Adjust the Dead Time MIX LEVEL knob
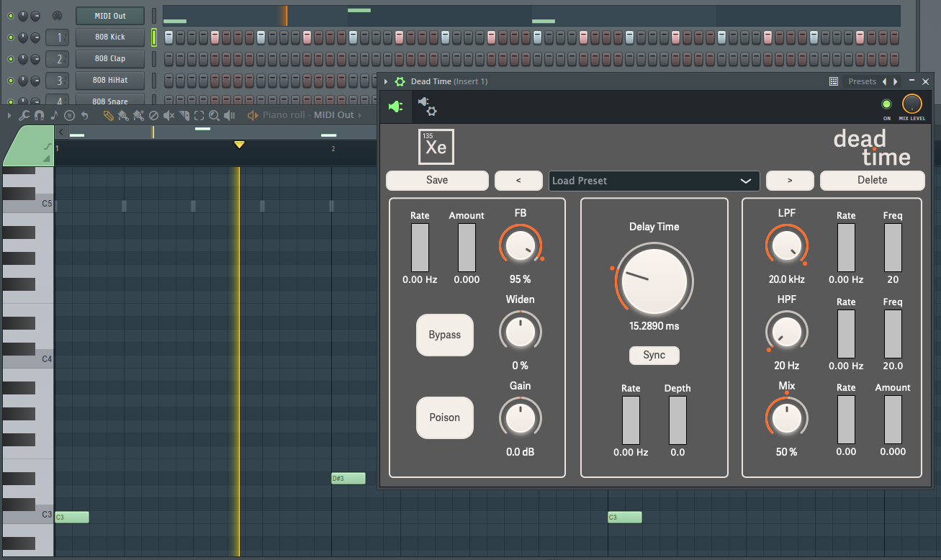 pos(912,104)
